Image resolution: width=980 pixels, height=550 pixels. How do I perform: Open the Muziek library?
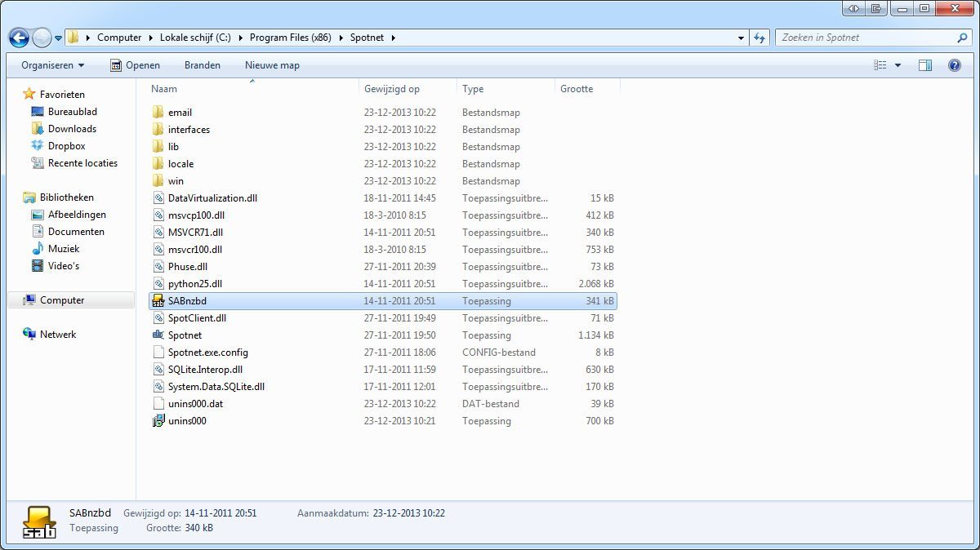coord(64,249)
